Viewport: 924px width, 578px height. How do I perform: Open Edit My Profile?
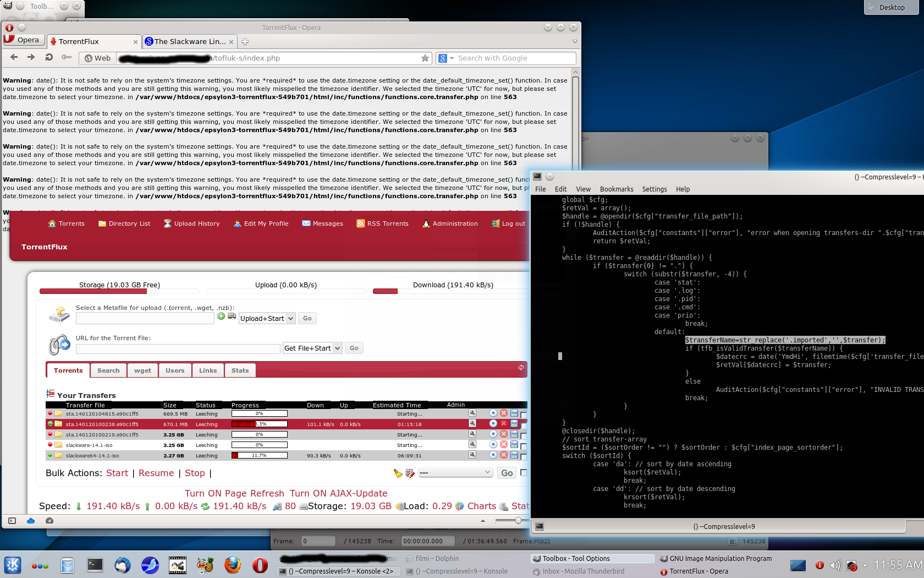click(261, 223)
